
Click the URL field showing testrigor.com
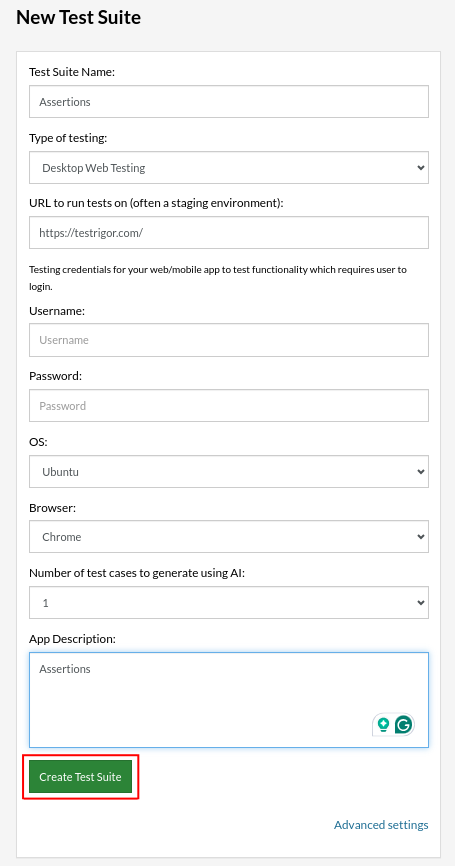pyautogui.click(x=229, y=233)
